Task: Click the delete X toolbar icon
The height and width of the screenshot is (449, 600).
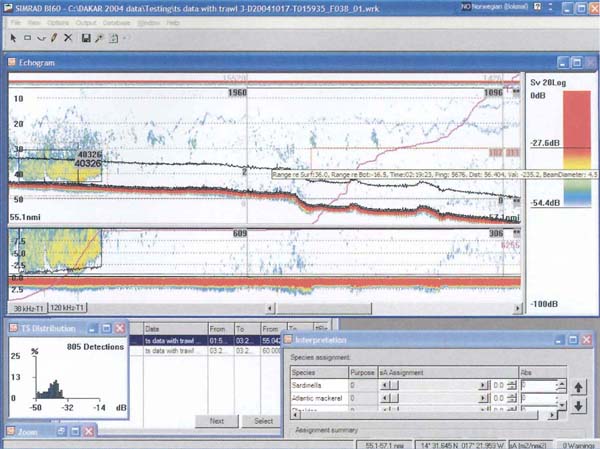Action: click(68, 37)
